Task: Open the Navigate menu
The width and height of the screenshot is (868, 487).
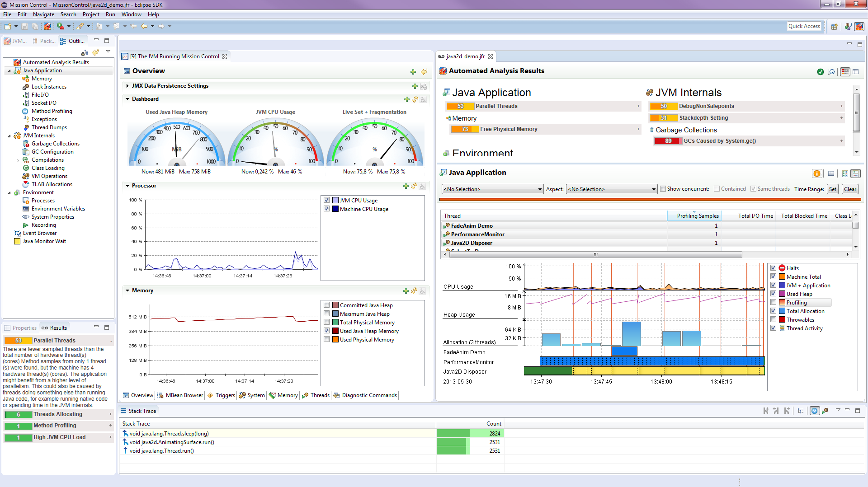Action: click(43, 14)
